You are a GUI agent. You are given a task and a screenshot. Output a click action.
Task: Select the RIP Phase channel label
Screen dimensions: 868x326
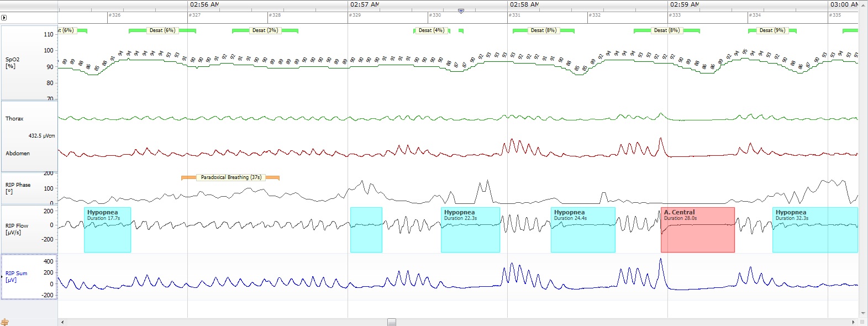pyautogui.click(x=18, y=188)
